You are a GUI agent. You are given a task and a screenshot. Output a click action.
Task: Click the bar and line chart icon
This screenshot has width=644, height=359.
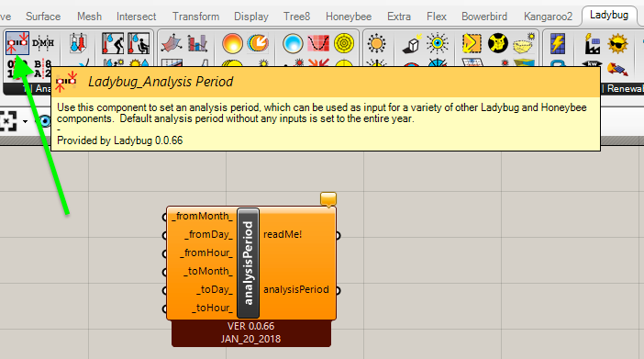[197, 43]
